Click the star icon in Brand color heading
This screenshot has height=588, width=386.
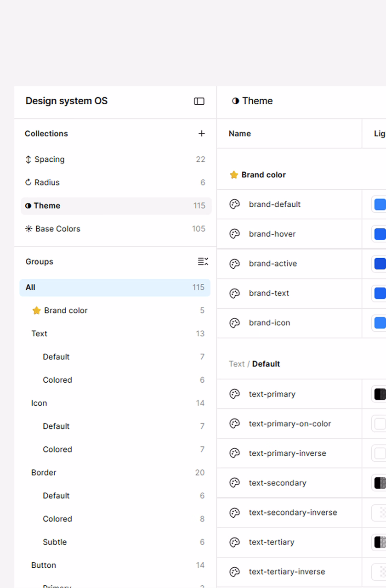pyautogui.click(x=234, y=175)
